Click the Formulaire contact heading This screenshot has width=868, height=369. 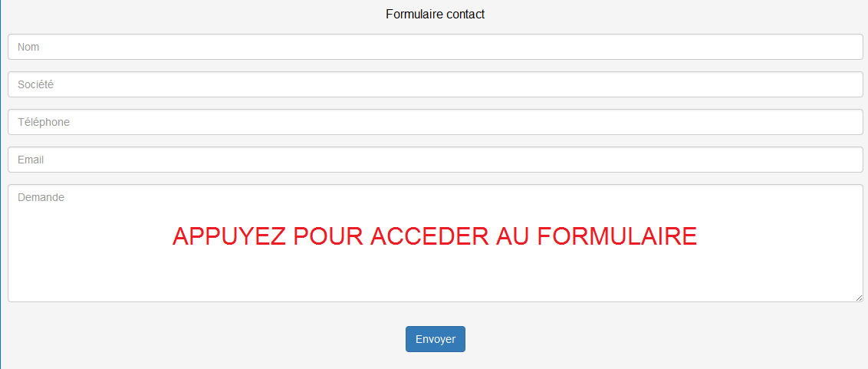point(435,14)
